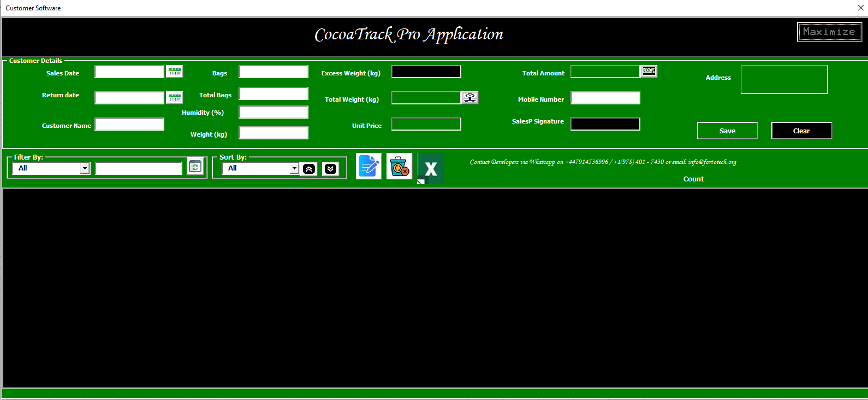Click the blue edit record icon
Viewport: 868px width, 400px height.
[368, 166]
